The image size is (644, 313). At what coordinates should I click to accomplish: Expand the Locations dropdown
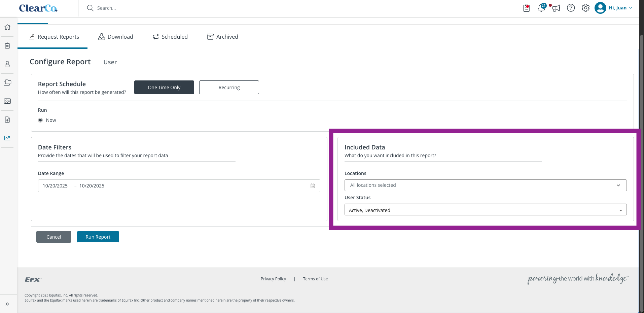486,185
